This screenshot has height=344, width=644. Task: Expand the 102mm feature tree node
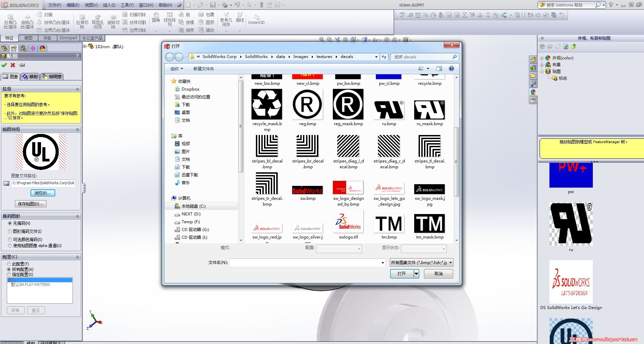click(x=85, y=46)
